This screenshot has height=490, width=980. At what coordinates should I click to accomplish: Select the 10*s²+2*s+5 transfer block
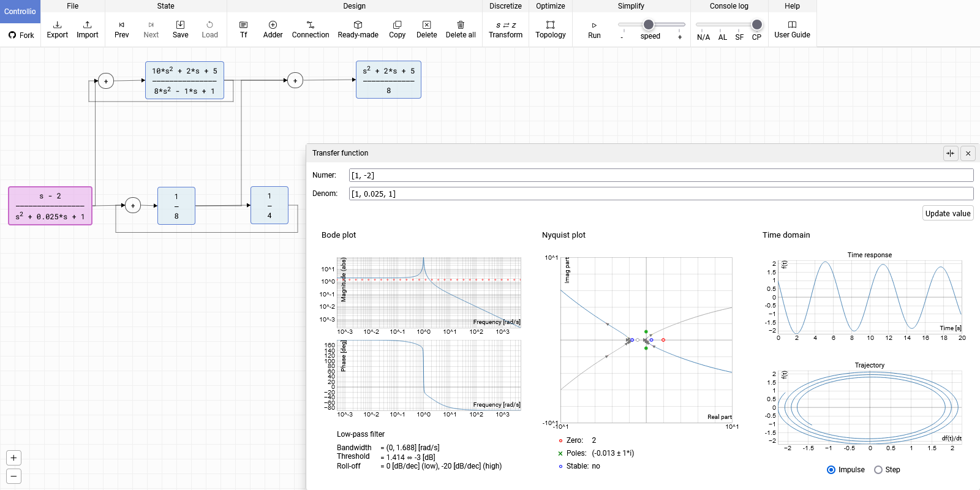point(184,80)
